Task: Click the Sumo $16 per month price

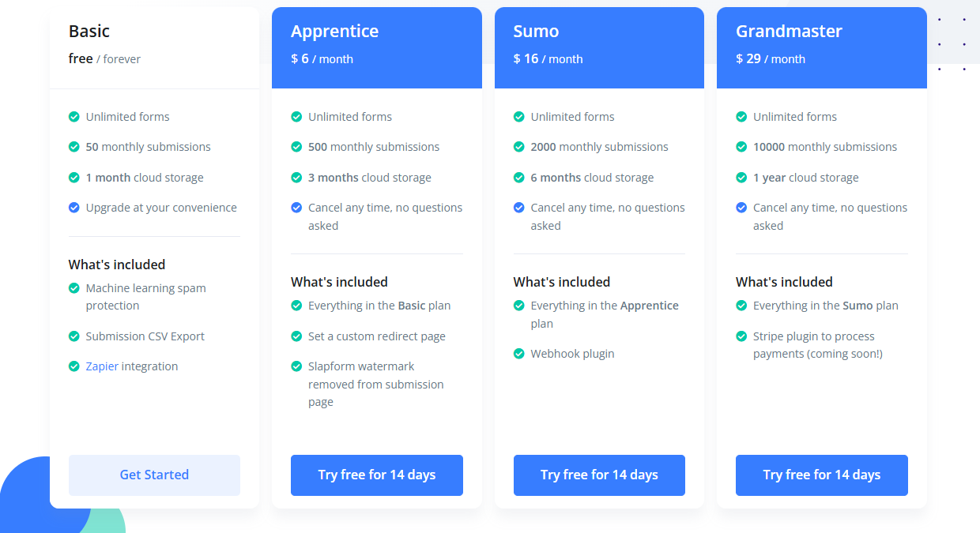Action: pos(548,59)
